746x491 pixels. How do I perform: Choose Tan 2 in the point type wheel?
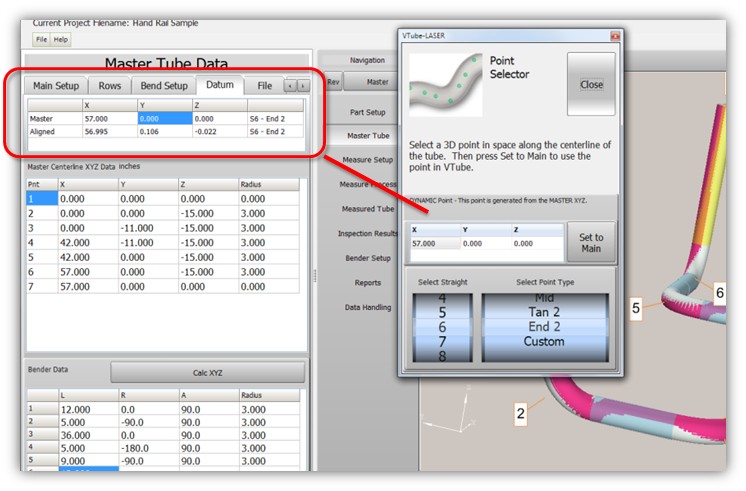pyautogui.click(x=544, y=311)
